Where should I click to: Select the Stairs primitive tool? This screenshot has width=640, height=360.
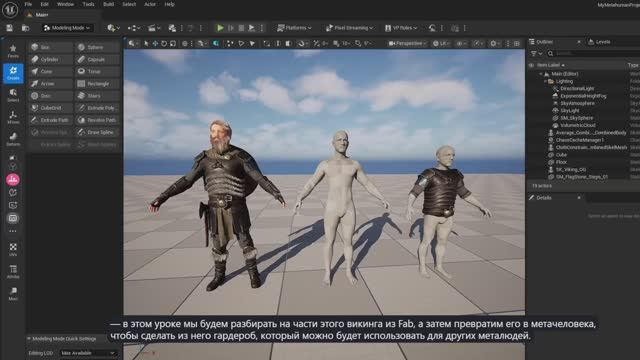97,96
